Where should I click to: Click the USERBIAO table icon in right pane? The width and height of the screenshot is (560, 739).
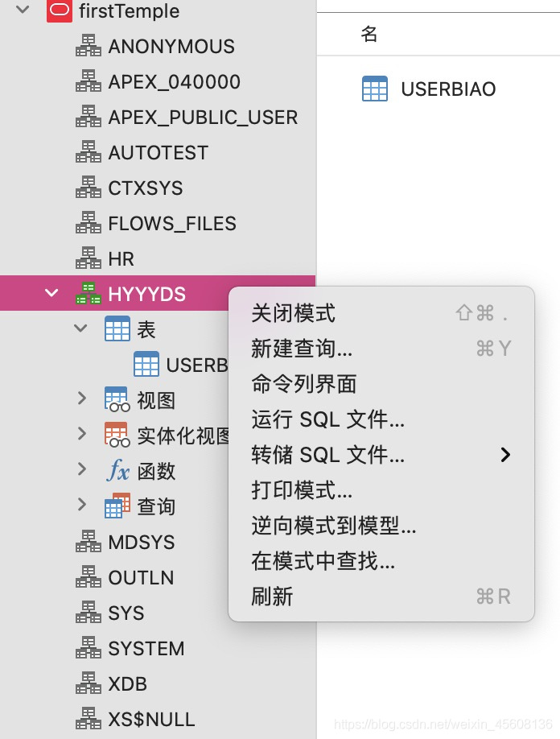coord(375,89)
